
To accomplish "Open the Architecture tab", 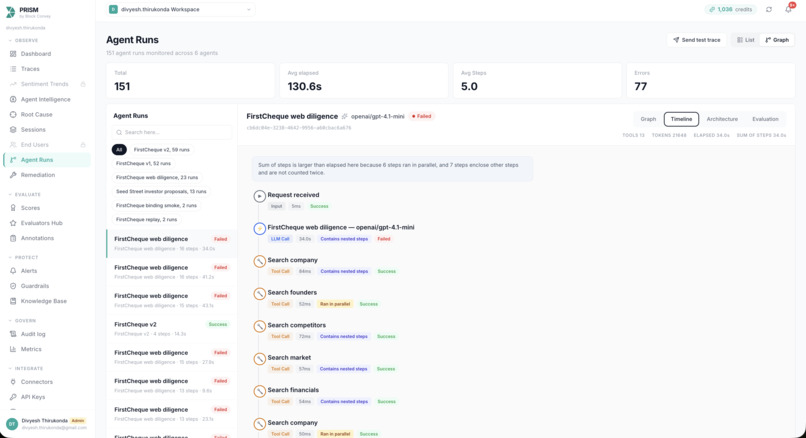I will tap(722, 119).
